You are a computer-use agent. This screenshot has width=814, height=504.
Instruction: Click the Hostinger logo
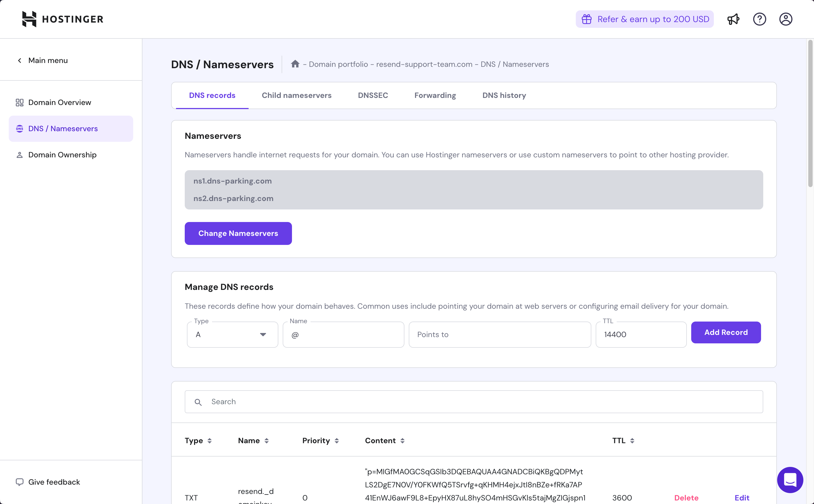(63, 19)
